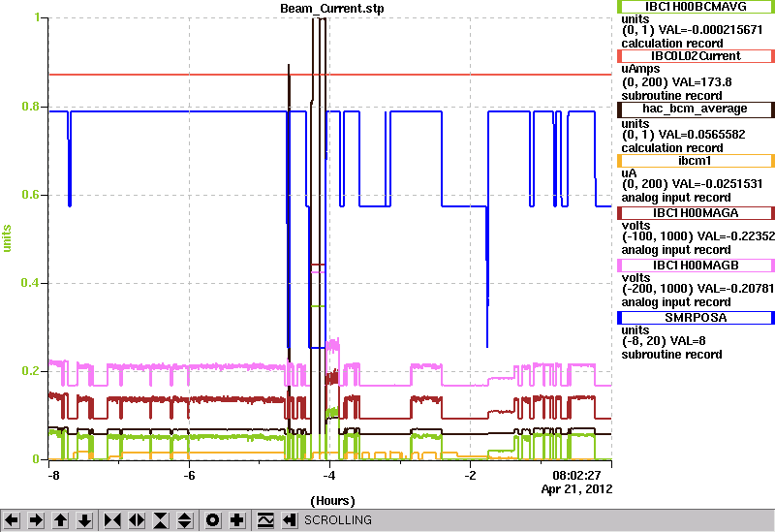Click the waveform graph toolbar icon
This screenshot has height=532, width=775.
[265, 520]
